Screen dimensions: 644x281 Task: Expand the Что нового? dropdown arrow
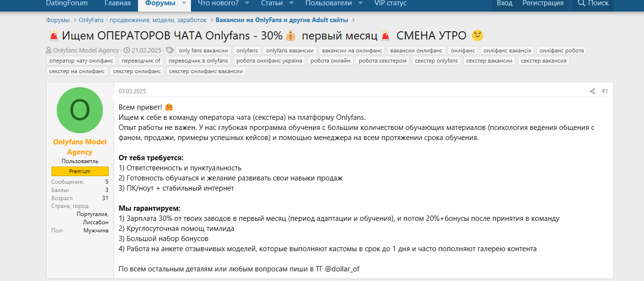(x=247, y=3)
